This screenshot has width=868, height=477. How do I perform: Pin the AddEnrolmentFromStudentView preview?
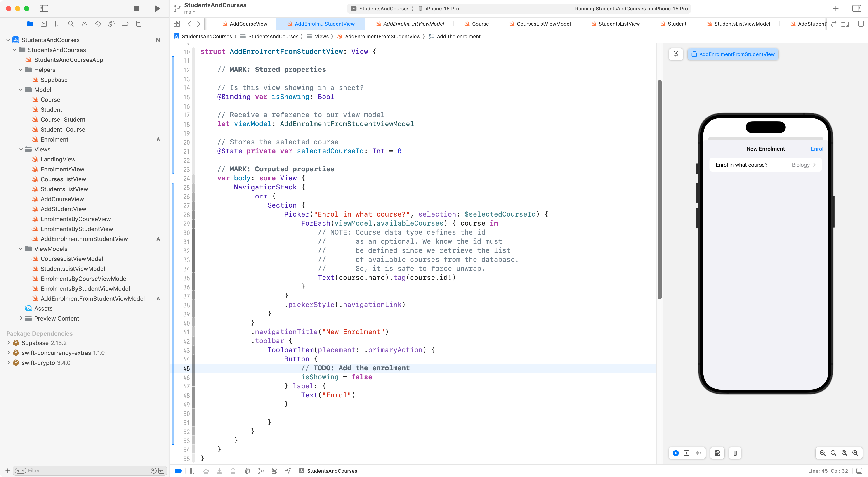pyautogui.click(x=676, y=54)
